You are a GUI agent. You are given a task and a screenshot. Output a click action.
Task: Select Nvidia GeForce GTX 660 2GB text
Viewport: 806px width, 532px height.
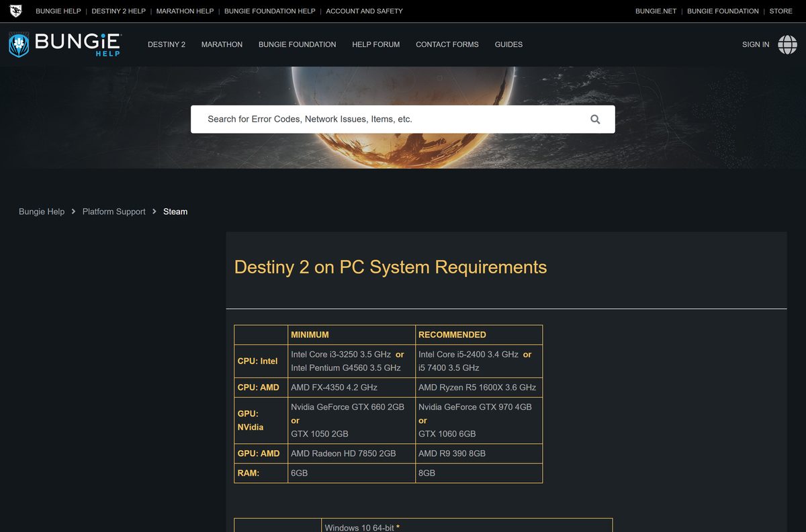[347, 406]
